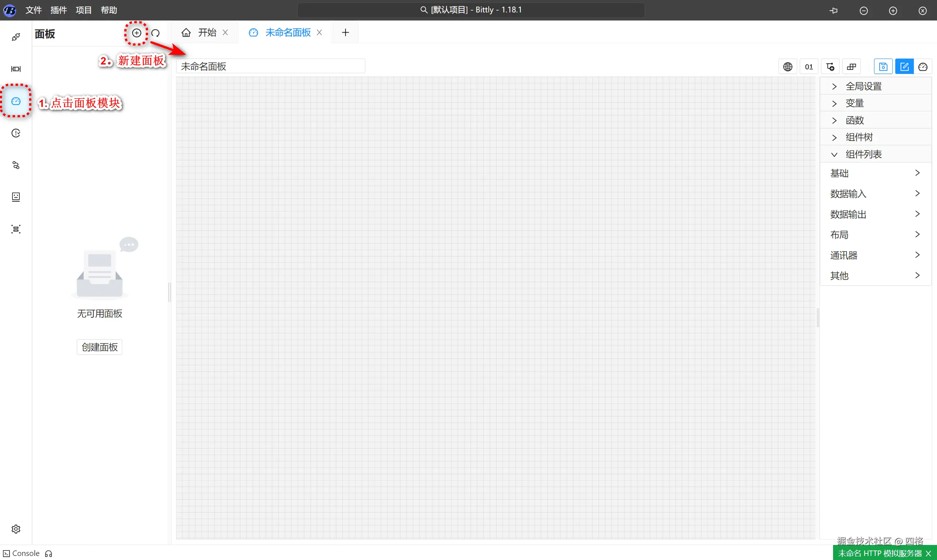Expand the 全局设置 section
This screenshot has width=937, height=560.
click(x=863, y=86)
